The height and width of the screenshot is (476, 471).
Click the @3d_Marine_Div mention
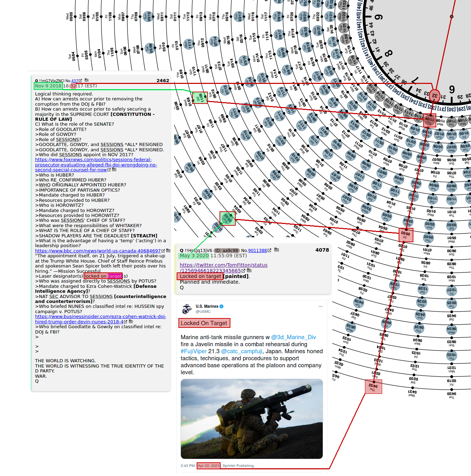click(294, 337)
